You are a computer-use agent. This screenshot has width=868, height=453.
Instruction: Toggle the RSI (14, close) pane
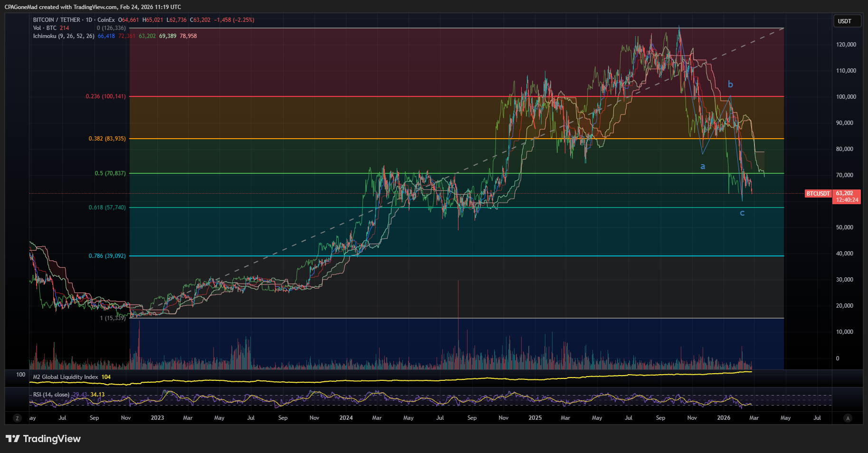pyautogui.click(x=51, y=394)
